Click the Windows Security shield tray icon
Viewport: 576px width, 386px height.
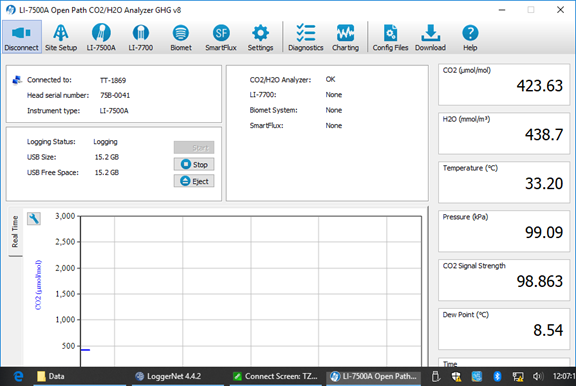click(456, 376)
